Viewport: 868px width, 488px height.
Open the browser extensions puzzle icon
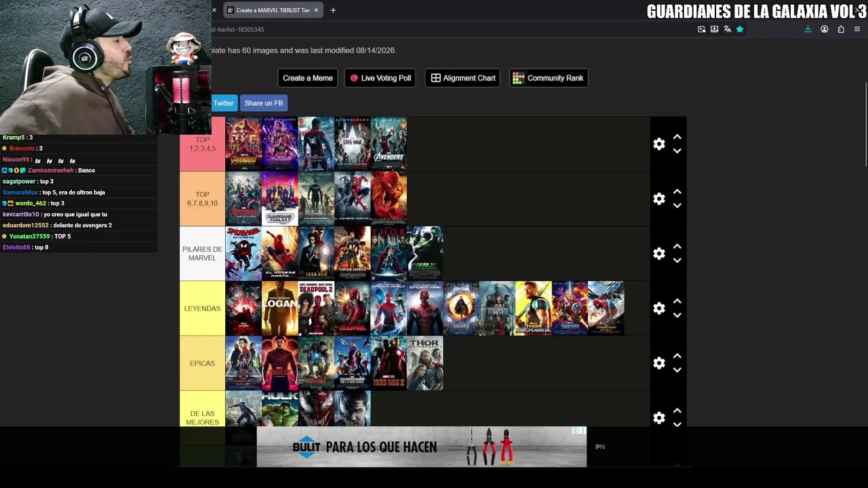841,29
